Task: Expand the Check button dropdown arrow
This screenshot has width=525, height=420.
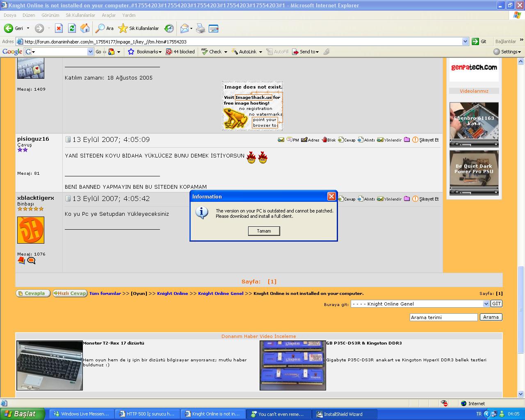Action: pyautogui.click(x=226, y=52)
